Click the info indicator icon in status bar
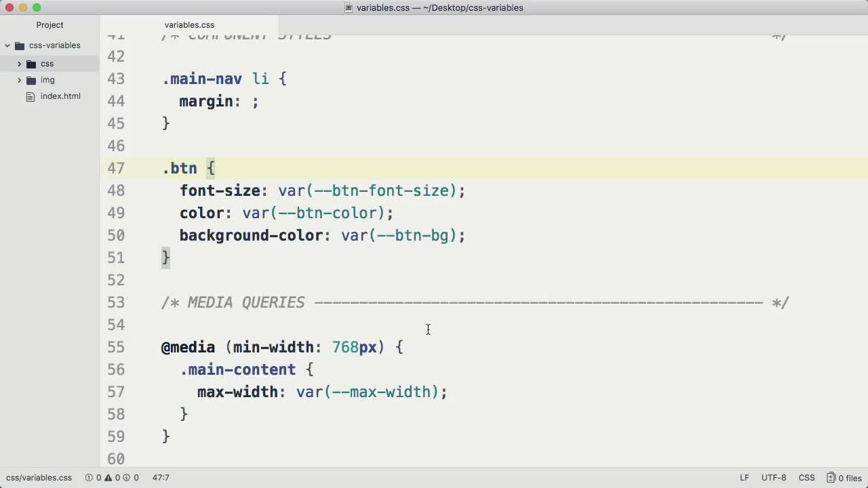The width and height of the screenshot is (868, 488). (125, 477)
